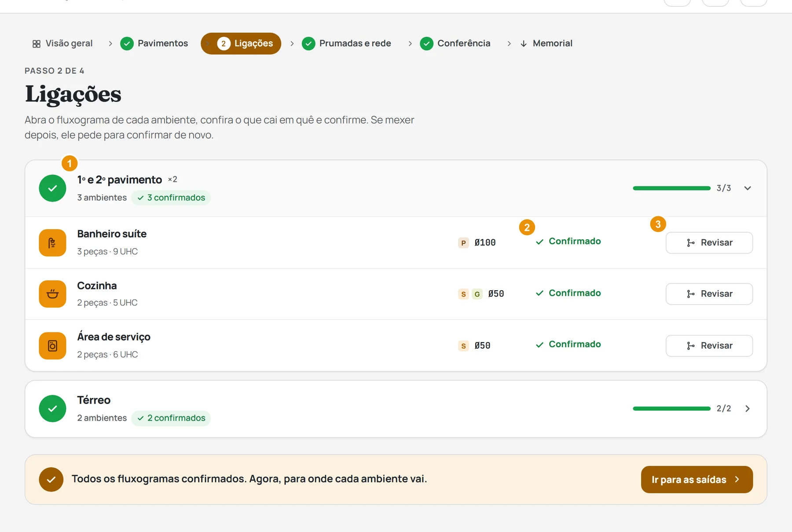Click the Banheiro suíte shower icon
The width and height of the screenshot is (792, 532).
[x=52, y=243]
